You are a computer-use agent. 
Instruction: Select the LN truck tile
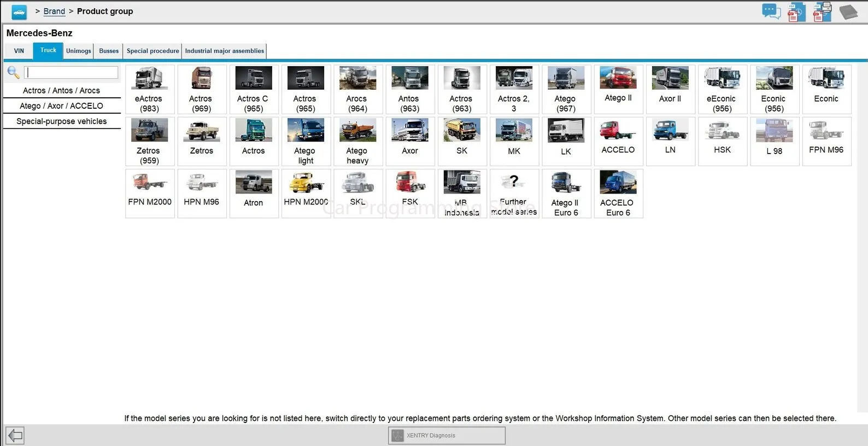pos(670,141)
